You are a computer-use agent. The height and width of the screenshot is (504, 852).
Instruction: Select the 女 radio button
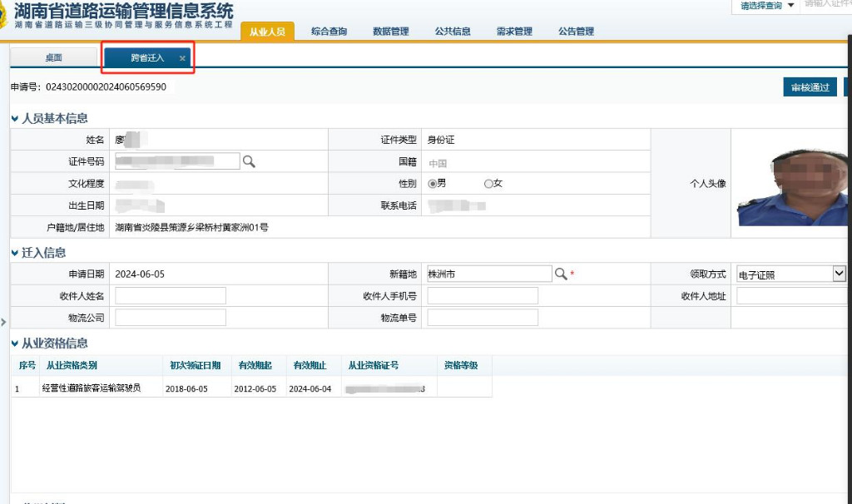coord(488,183)
